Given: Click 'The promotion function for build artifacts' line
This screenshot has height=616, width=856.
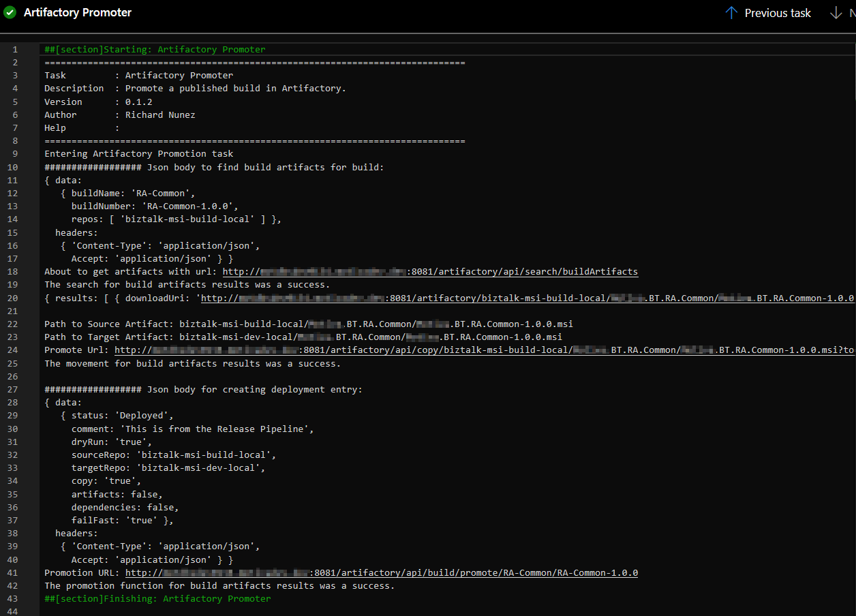Looking at the screenshot, I should click(x=219, y=586).
